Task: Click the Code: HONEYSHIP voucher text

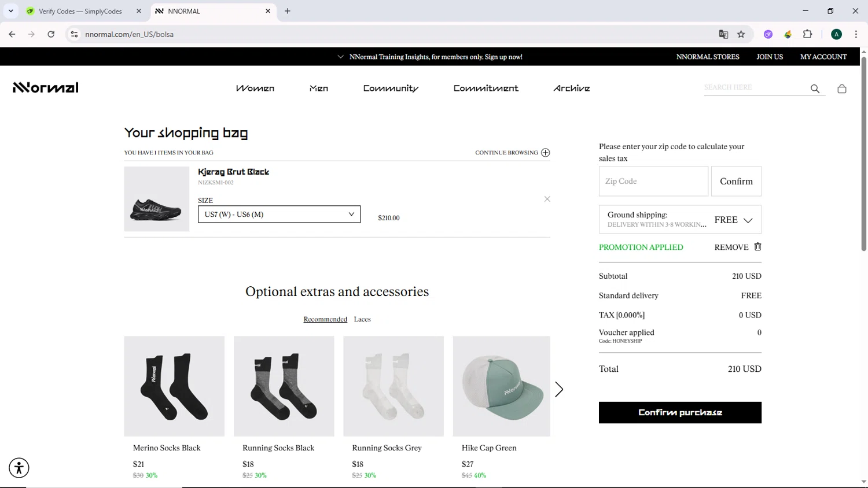Action: coord(620,341)
